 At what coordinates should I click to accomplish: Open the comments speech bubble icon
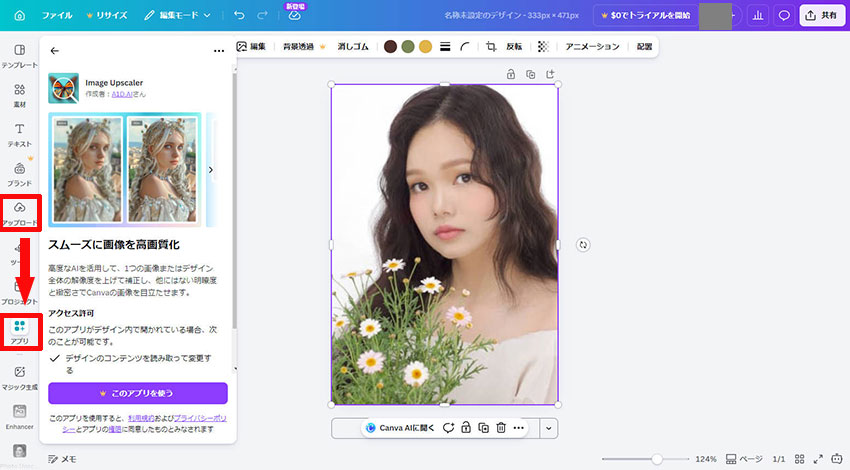point(784,15)
